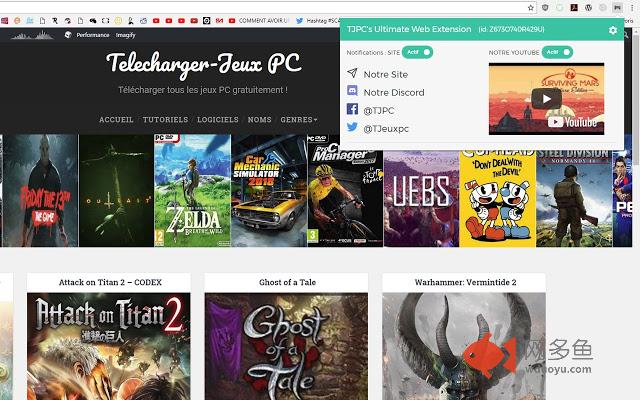The height and width of the screenshot is (400, 640).
Task: Click the WP Rocket icon in admin bar
Action: (x=68, y=35)
